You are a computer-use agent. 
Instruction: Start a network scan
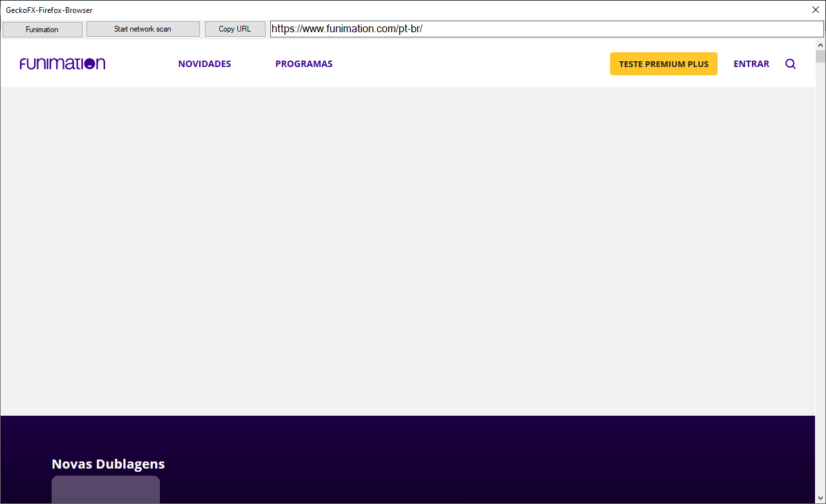[x=143, y=28]
